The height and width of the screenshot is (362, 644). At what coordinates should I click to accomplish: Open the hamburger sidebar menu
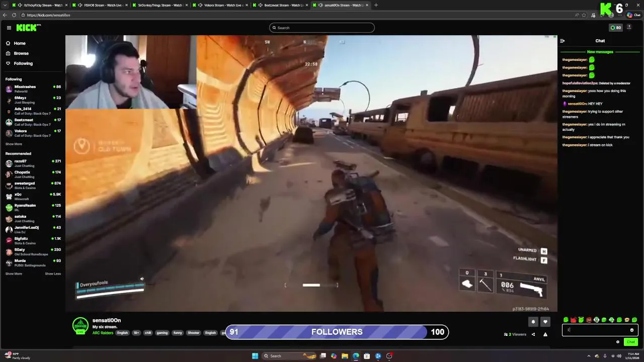click(9, 28)
